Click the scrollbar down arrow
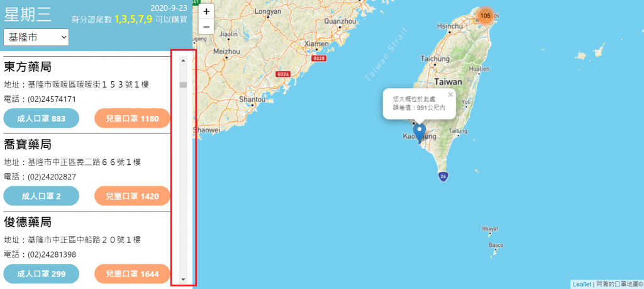The width and height of the screenshot is (644, 289). click(x=183, y=279)
